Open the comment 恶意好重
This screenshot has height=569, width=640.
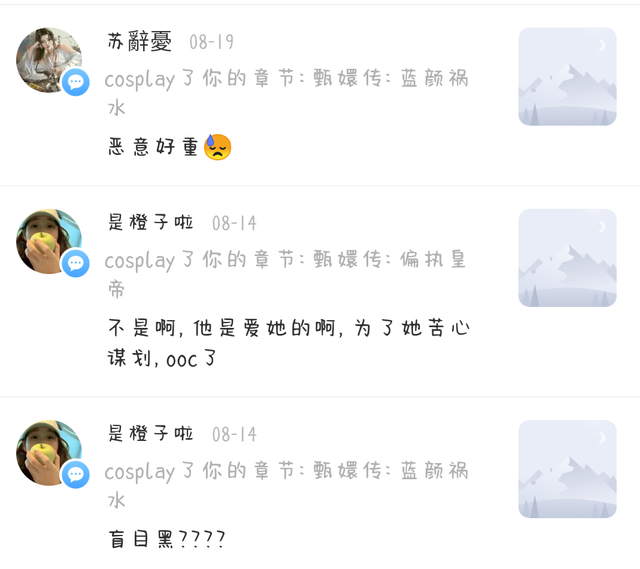pyautogui.click(x=154, y=148)
